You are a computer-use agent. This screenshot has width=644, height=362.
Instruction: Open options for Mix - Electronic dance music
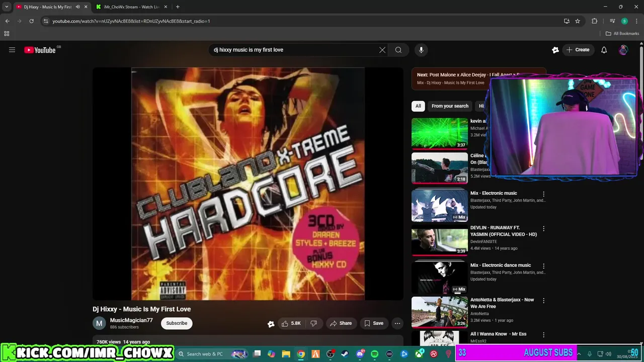[543, 266]
